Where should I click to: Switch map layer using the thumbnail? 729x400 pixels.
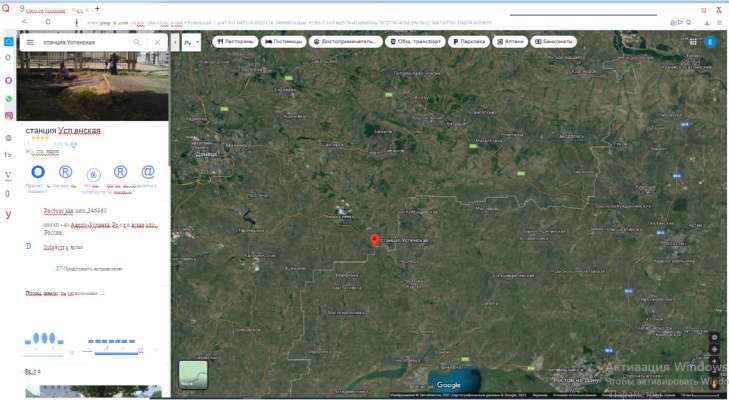(x=193, y=374)
